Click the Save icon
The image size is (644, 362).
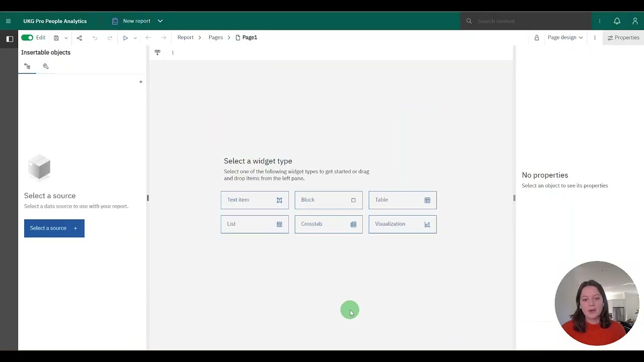coord(56,38)
